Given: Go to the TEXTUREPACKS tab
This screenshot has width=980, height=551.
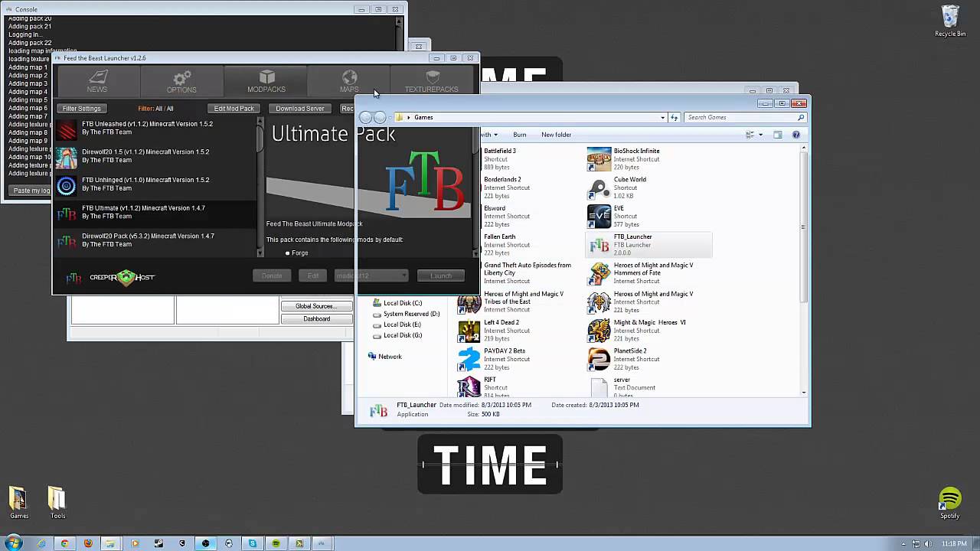Looking at the screenshot, I should tap(432, 81).
